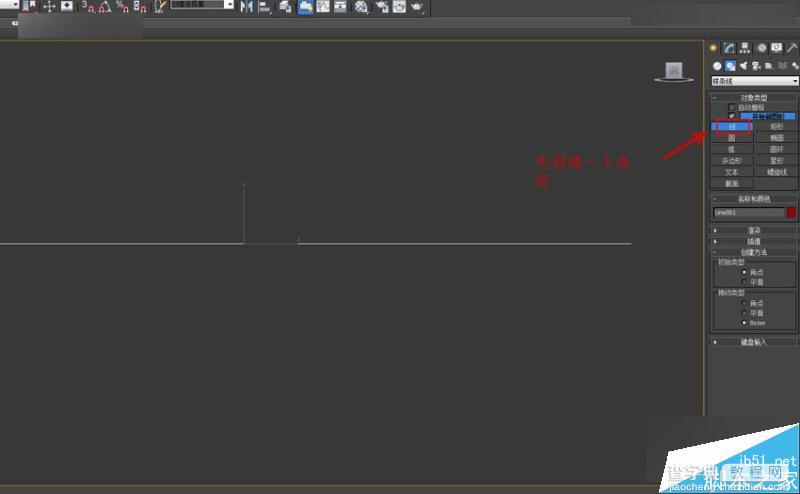Toggle the 3D Snaps icon
The image size is (800, 494).
coord(89,7)
